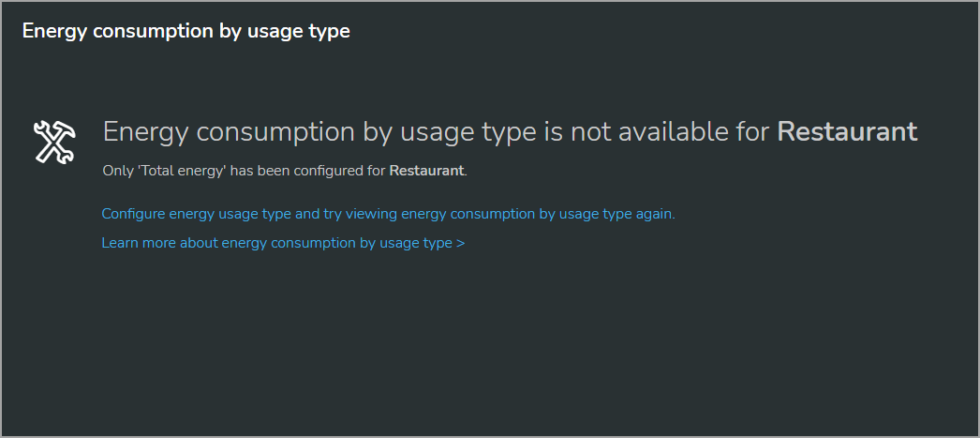This screenshot has width=980, height=438.
Task: Click the crossed wrench and hammer icon
Action: [x=54, y=142]
